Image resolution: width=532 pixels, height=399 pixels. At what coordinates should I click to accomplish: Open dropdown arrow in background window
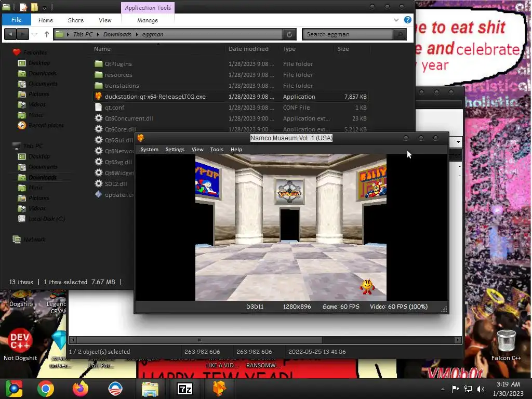coord(458,141)
